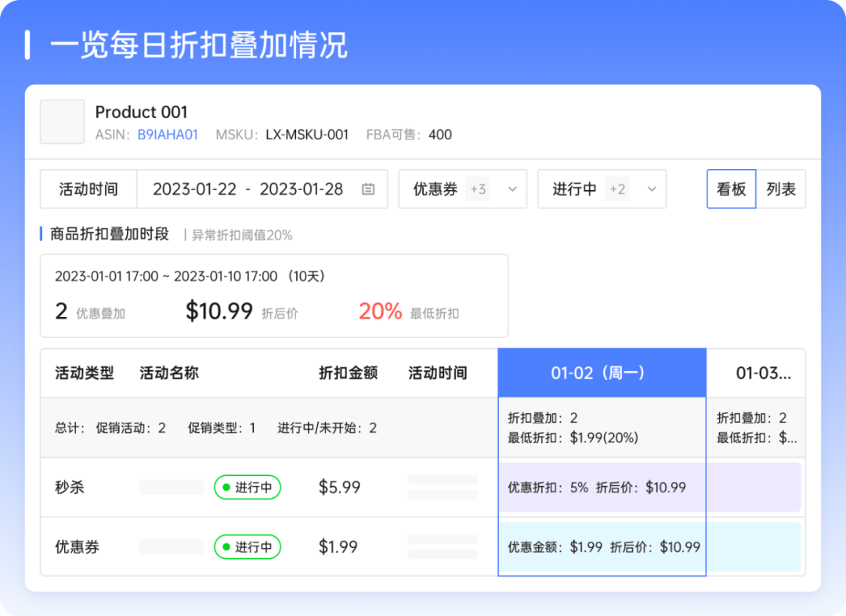This screenshot has width=846, height=616.
Task: Click the +2 tag in status filter
Action: [x=616, y=189]
